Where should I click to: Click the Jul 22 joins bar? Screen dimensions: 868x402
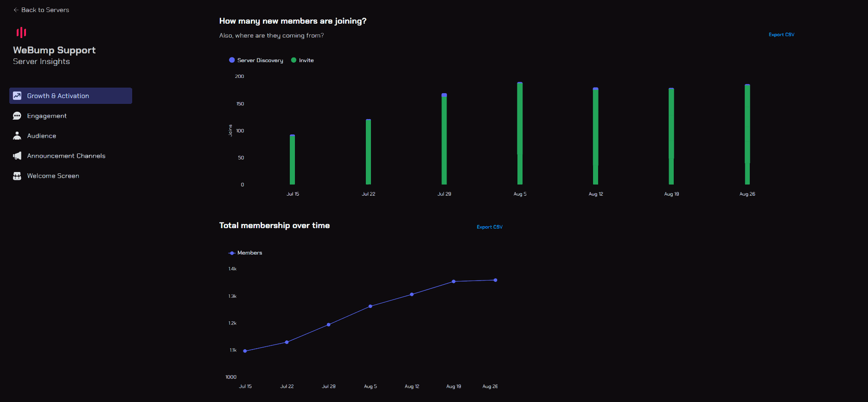[368, 152]
